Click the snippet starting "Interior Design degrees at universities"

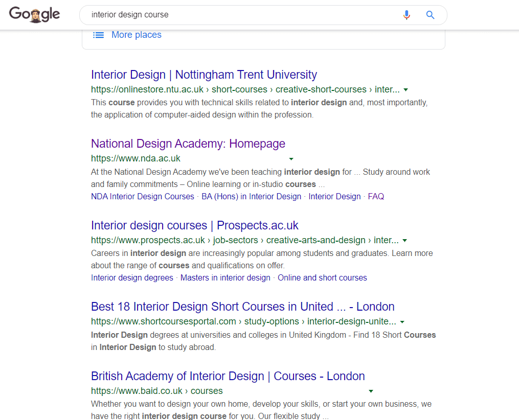coord(263,341)
